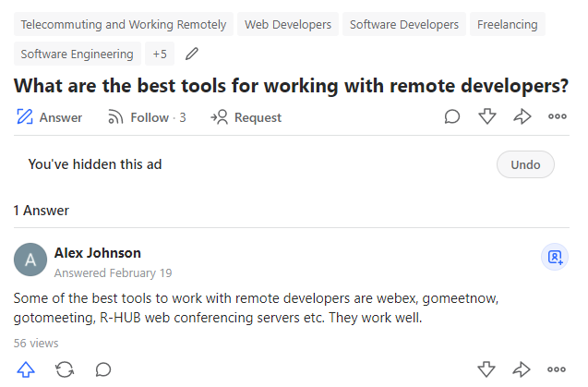
Task: Click the 56 views text
Action: click(x=36, y=344)
